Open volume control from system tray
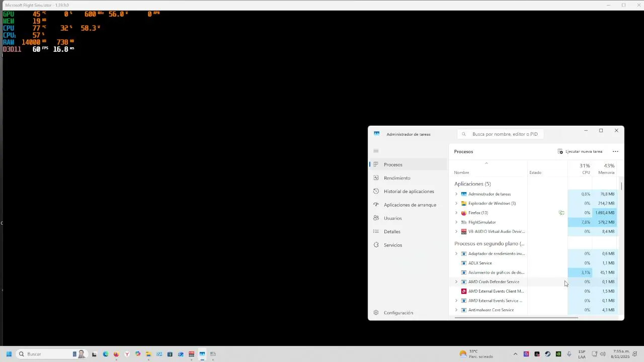Image resolution: width=644 pixels, height=362 pixels. tap(603, 354)
